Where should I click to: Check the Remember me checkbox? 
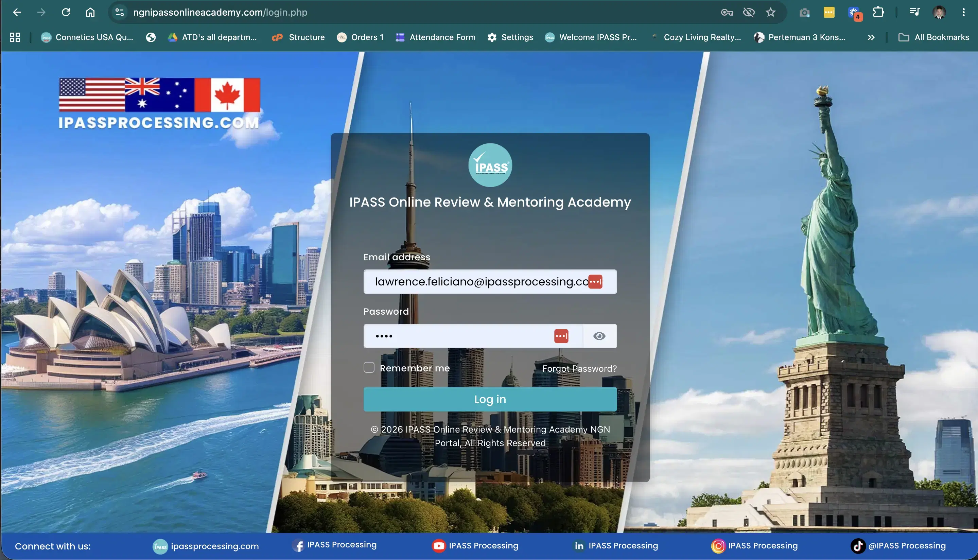[x=369, y=367]
